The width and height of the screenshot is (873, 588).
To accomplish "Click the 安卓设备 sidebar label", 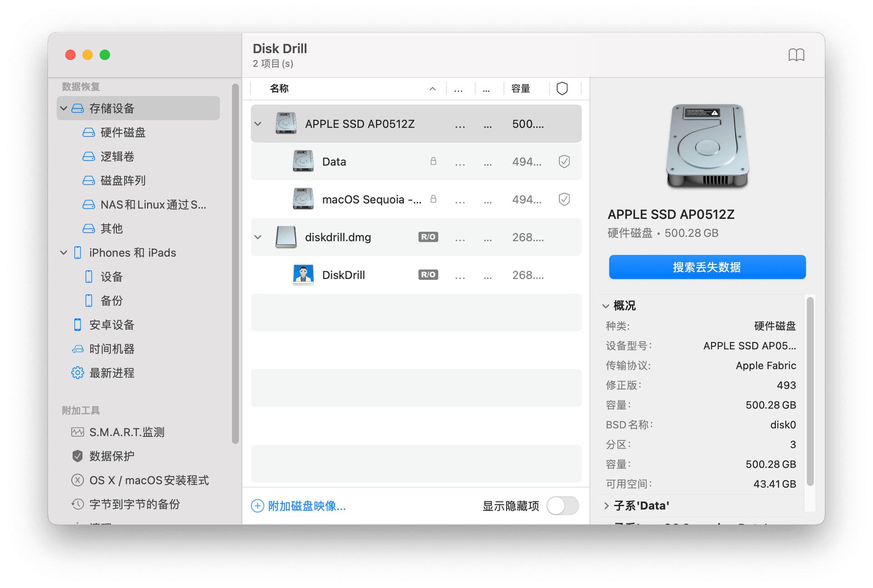I will tap(112, 325).
